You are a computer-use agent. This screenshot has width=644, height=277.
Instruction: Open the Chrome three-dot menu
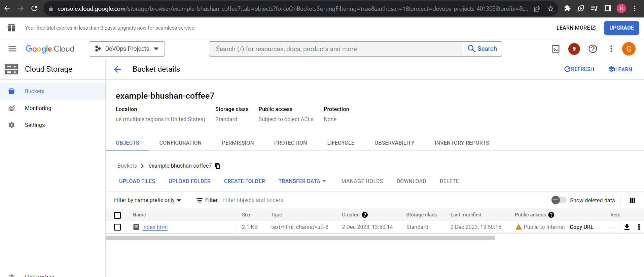pos(635,8)
